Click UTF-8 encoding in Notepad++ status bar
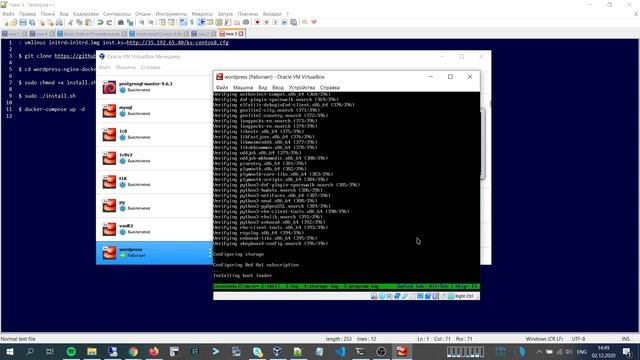Image resolution: width=640 pixels, height=360 pixels. click(578, 339)
